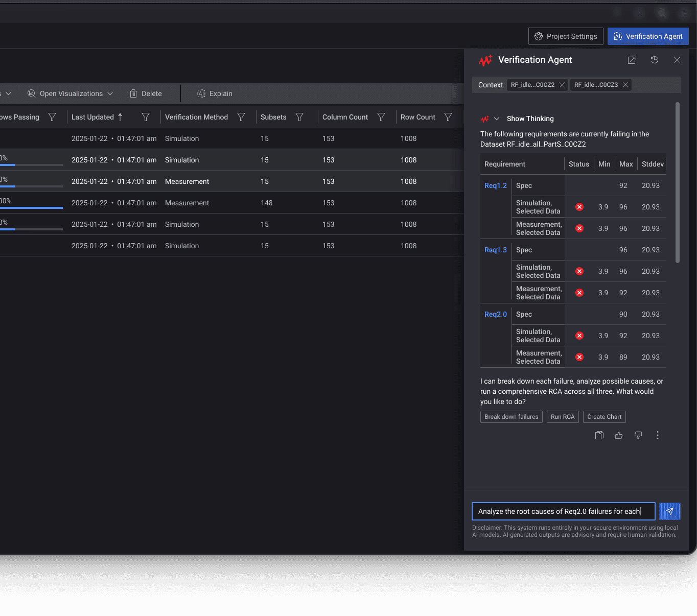697x616 pixels.
Task: Filter the Column Count column
Action: click(x=381, y=117)
